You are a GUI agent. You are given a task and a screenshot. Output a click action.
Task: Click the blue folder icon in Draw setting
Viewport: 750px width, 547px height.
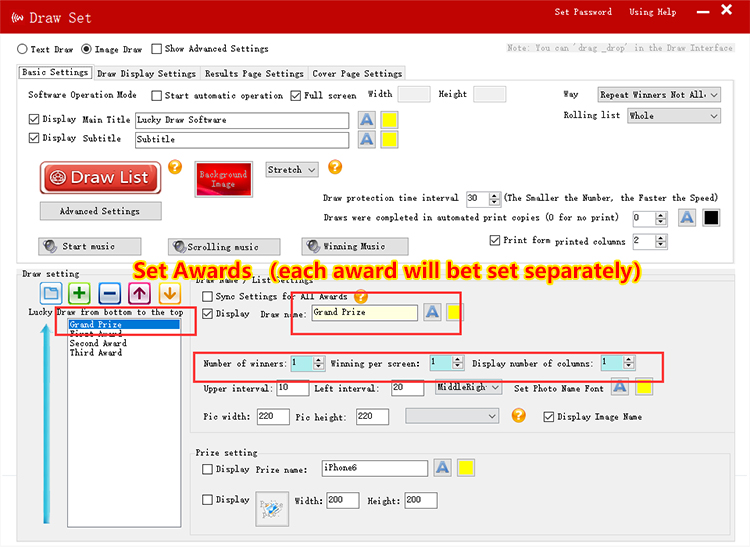51,294
